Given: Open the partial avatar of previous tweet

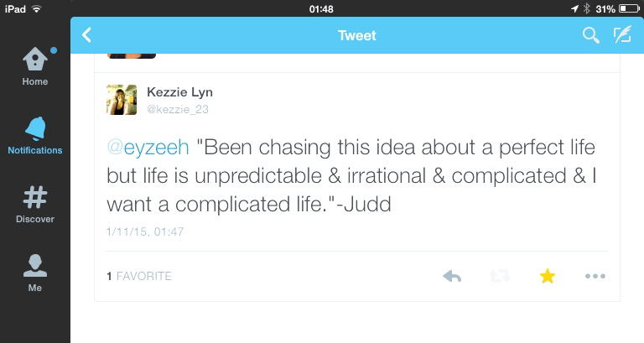Looking at the screenshot, I should tap(131, 55).
